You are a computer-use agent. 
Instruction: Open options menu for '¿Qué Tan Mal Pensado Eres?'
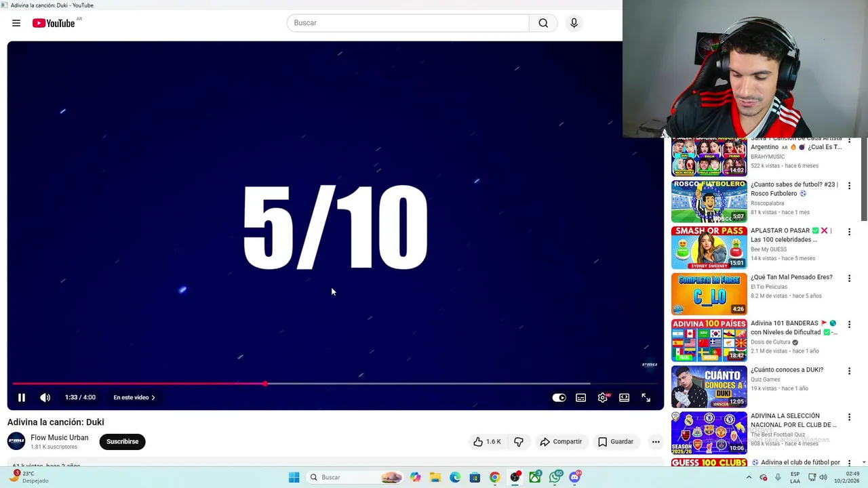pyautogui.click(x=849, y=279)
